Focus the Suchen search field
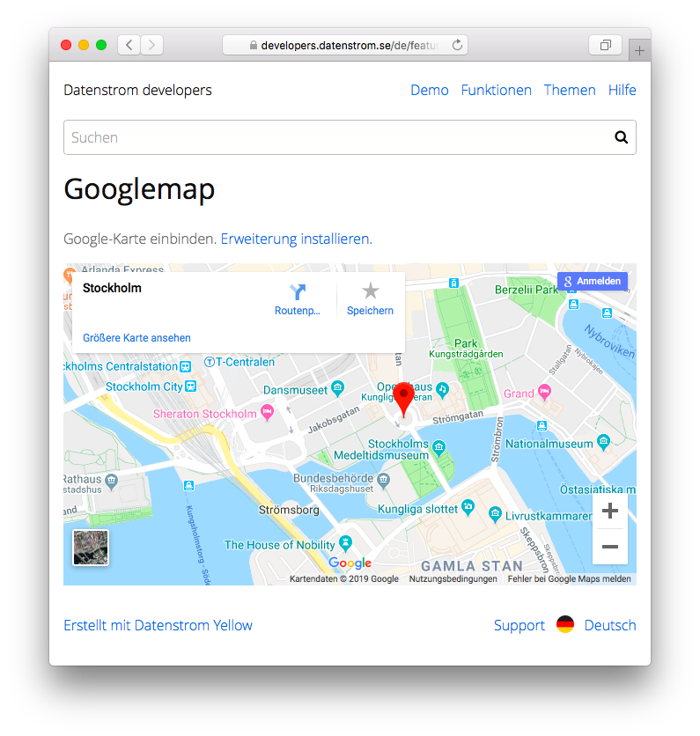This screenshot has height=736, width=700. [335, 137]
